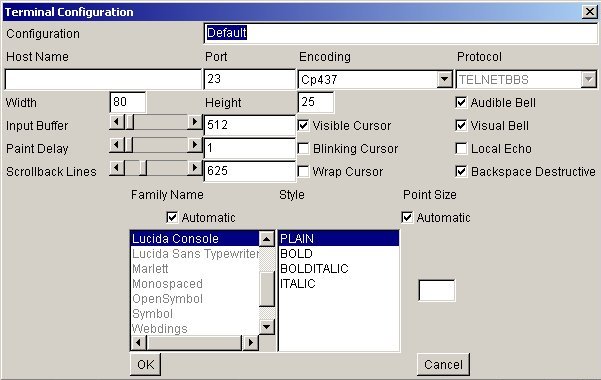
Task: Select BOLD font style
Action: [339, 253]
